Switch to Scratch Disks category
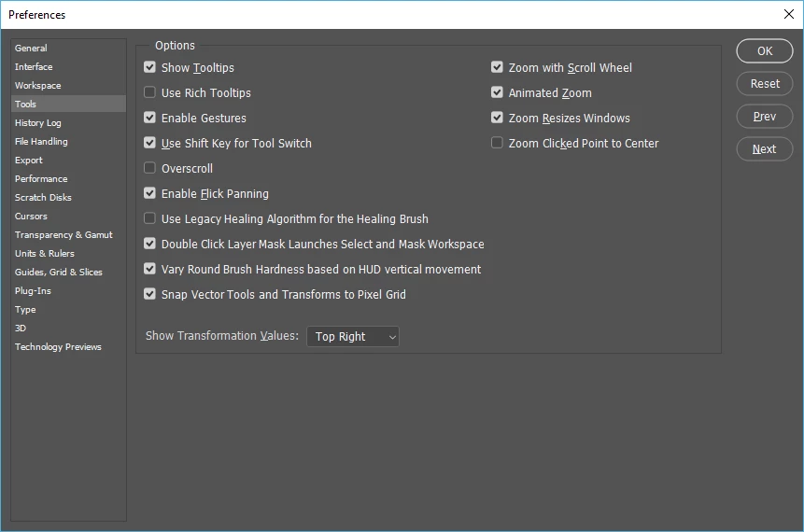This screenshot has height=532, width=804. 68,197
